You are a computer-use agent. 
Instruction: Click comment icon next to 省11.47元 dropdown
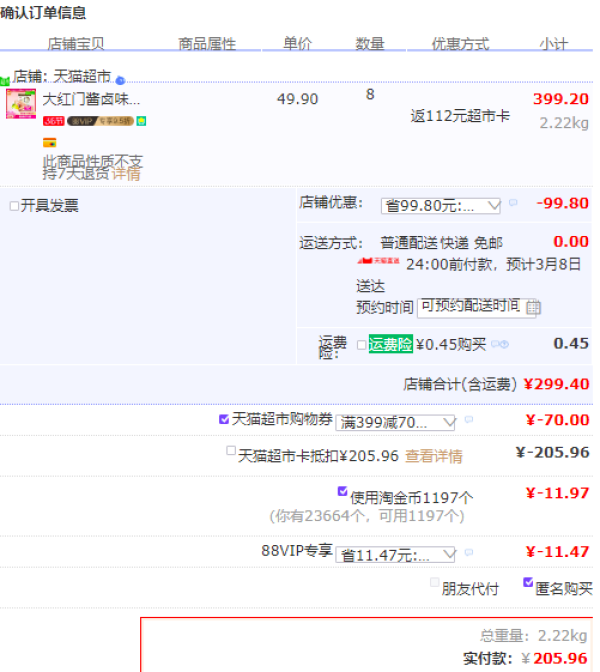point(469,552)
